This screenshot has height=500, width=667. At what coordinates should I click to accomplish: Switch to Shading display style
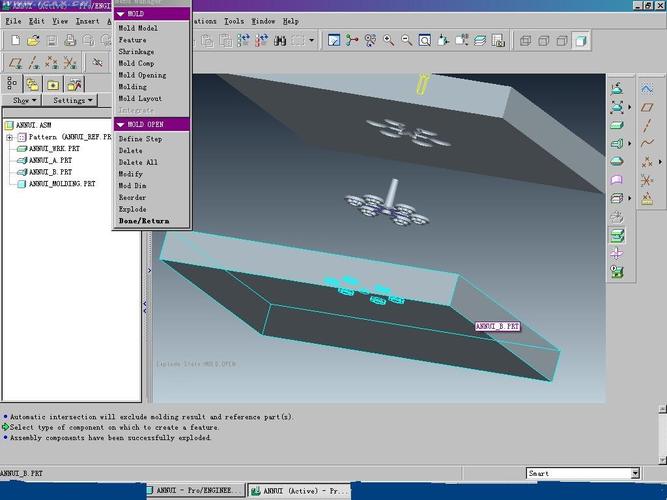coord(581,41)
